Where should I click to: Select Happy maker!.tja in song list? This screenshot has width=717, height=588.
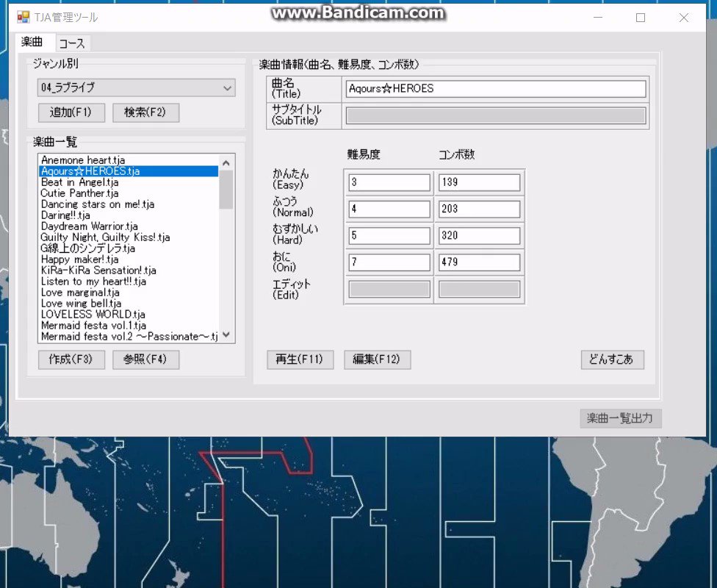pyautogui.click(x=129, y=259)
